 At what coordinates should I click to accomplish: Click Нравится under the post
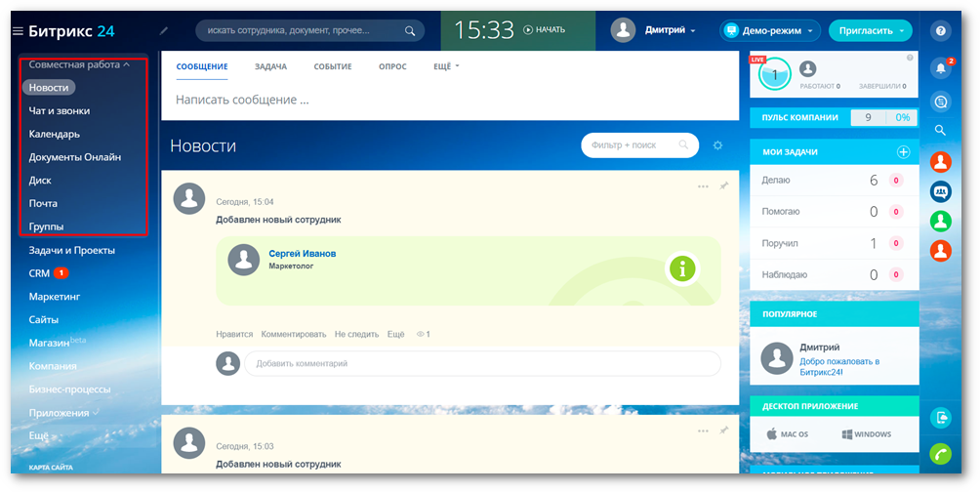click(x=234, y=335)
